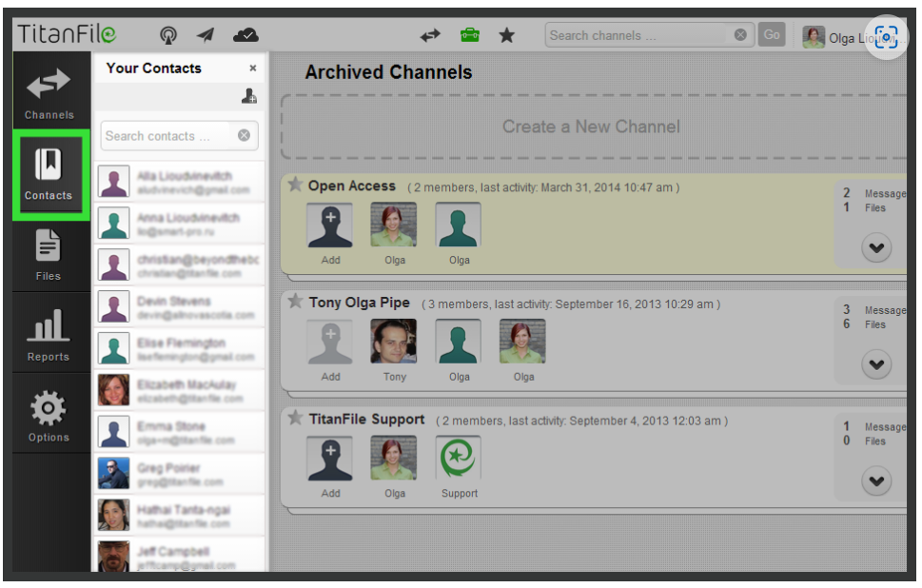
Task: Open the Reports sidebar section
Action: (x=49, y=335)
